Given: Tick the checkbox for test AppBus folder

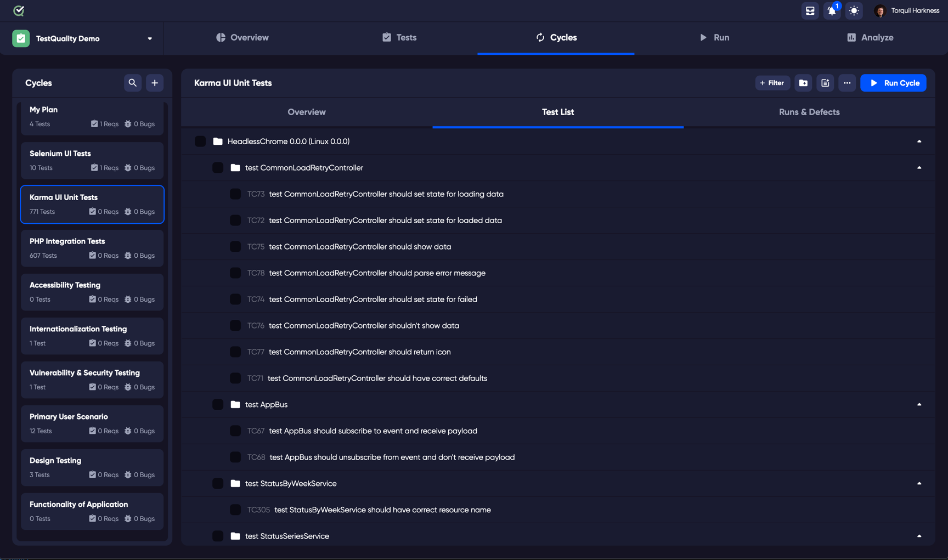Looking at the screenshot, I should [x=218, y=405].
